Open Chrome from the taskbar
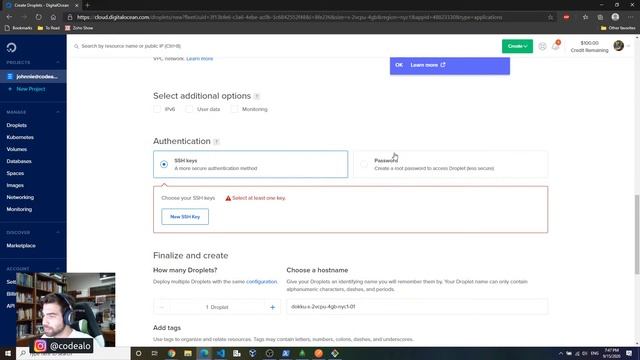This screenshot has height=360, width=640. (x=171, y=353)
